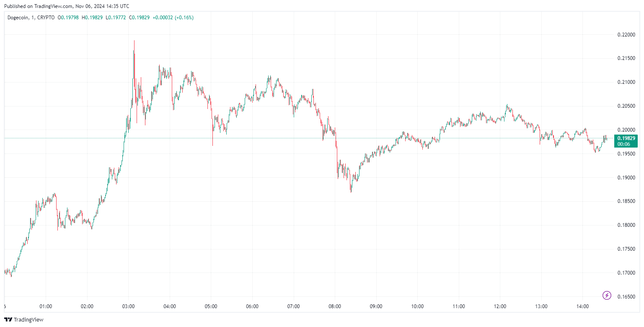
Task: Click the 08:00 time axis label
Action: [335, 306]
